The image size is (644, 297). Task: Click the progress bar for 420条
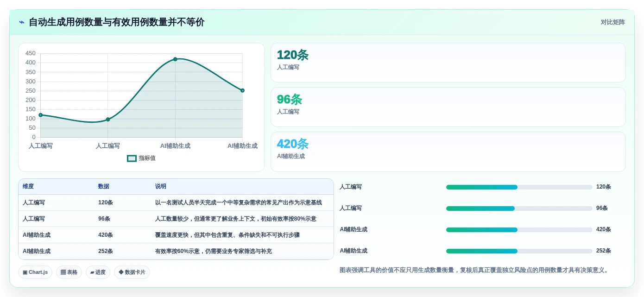pos(519,230)
